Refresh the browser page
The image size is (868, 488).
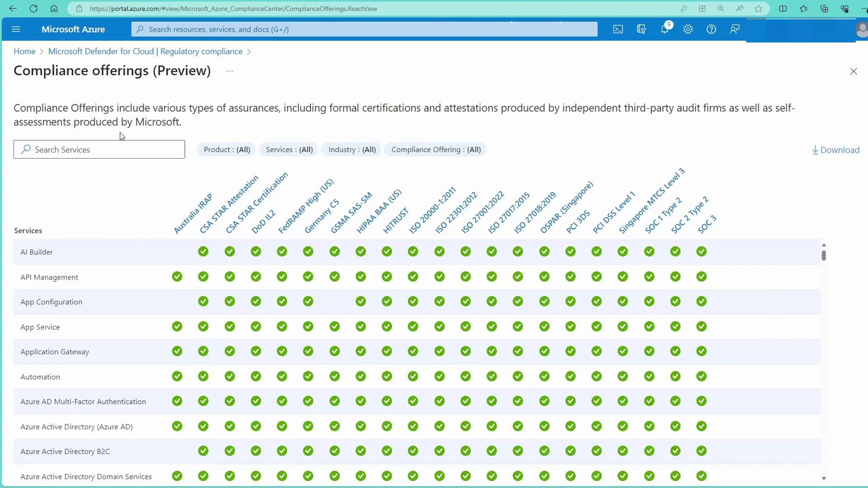pos(33,9)
